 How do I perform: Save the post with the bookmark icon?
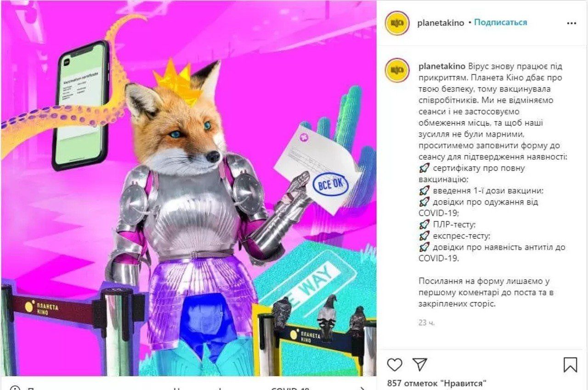[x=570, y=365]
